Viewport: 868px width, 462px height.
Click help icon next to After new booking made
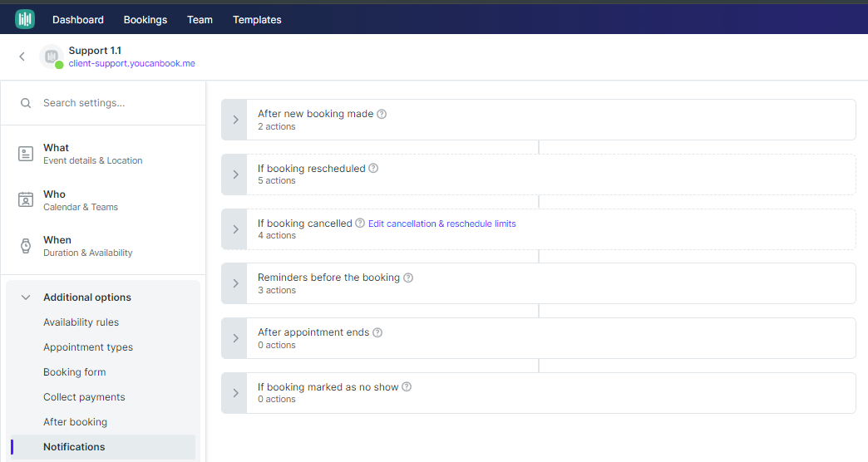tap(382, 114)
